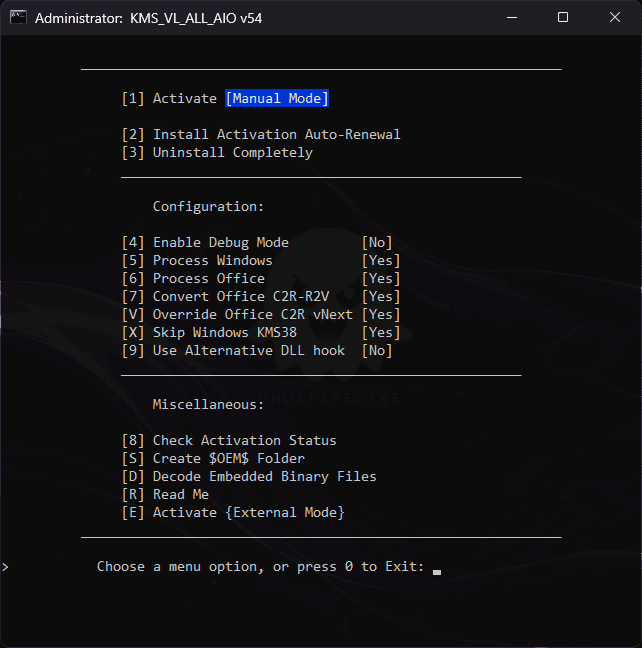Screen dimensions: 642x648
Task: Minimize the KMS_VL_ALL_AIO window
Action: tap(512, 18)
